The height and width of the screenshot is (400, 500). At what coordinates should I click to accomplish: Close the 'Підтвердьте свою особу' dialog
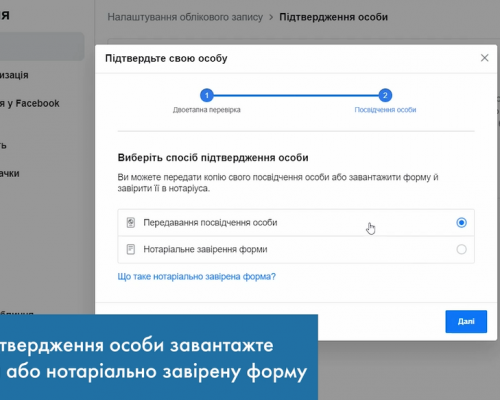pos(484,58)
